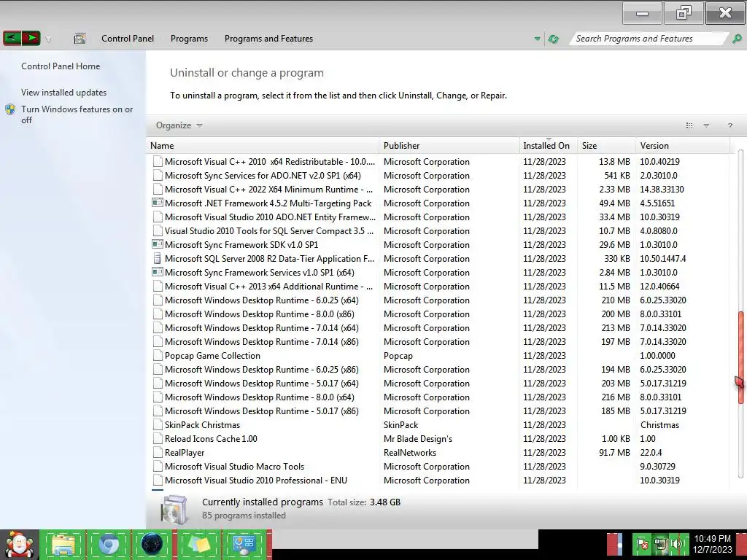Sort by Installed On column header

(x=549, y=146)
